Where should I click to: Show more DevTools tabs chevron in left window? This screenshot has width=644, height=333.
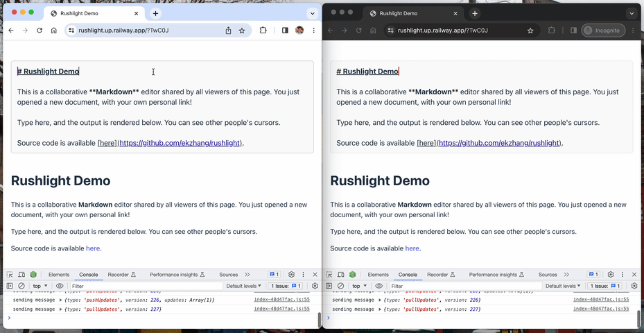click(247, 275)
